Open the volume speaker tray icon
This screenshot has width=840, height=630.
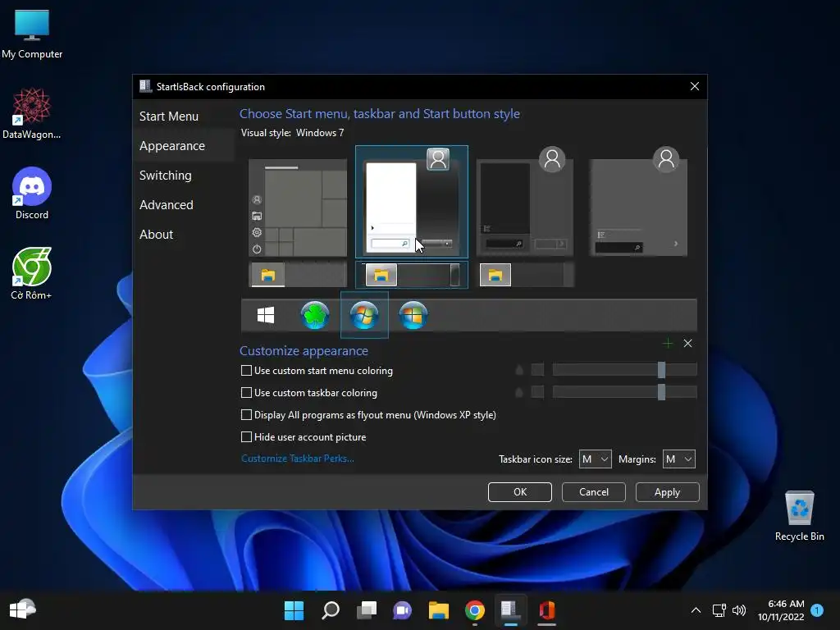click(739, 610)
